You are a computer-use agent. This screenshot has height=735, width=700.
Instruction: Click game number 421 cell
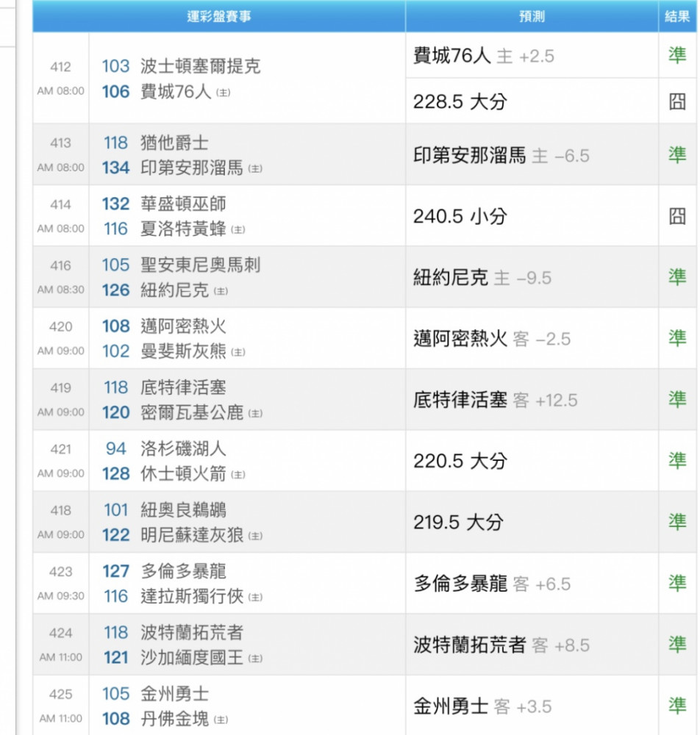60,461
